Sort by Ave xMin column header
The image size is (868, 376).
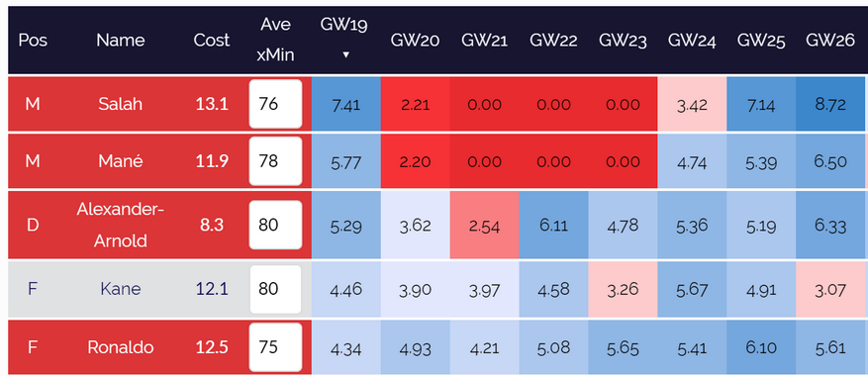pyautogui.click(x=276, y=40)
